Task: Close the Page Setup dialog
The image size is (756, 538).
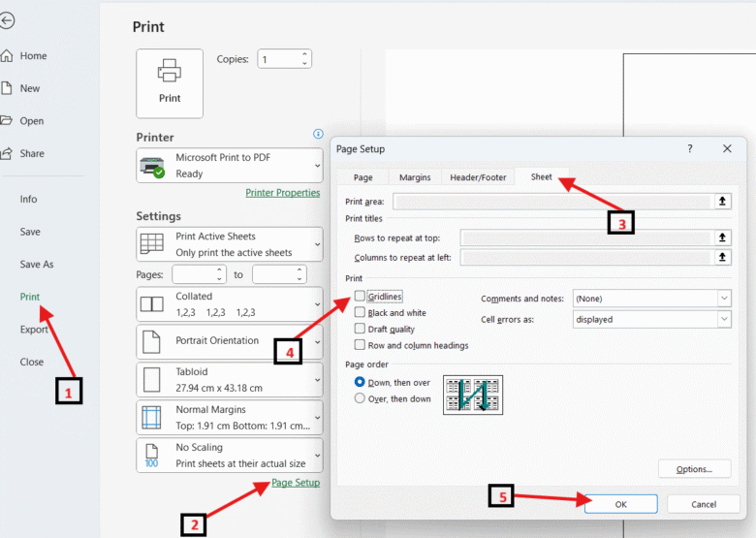Action: [x=727, y=148]
